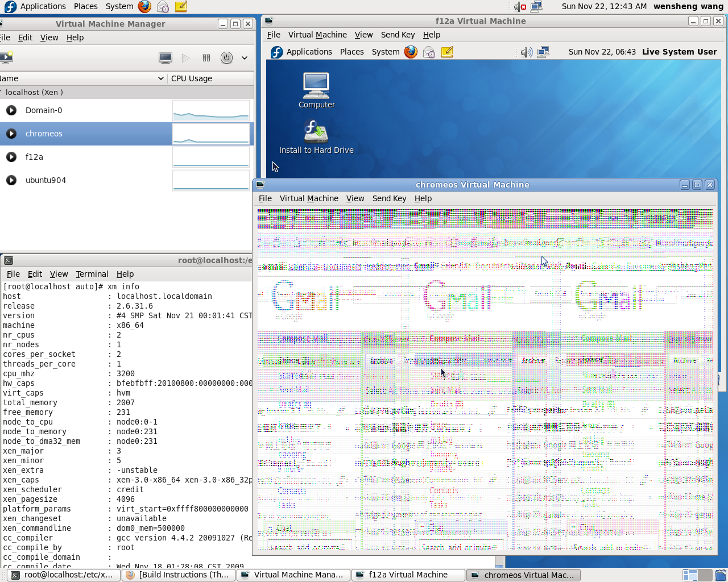Image resolution: width=728 pixels, height=582 pixels.
Task: Open Edit menu in Virtual Machine Manager
Action: tap(25, 38)
